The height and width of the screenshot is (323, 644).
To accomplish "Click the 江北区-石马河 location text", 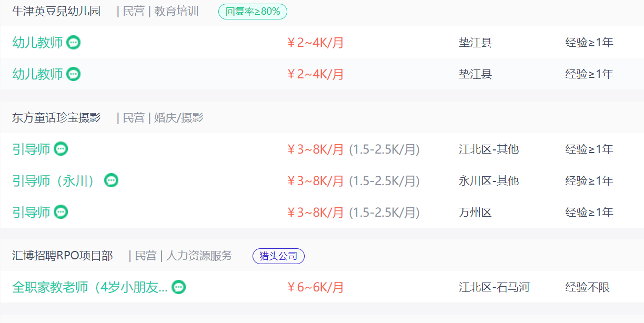I will coord(494,287).
